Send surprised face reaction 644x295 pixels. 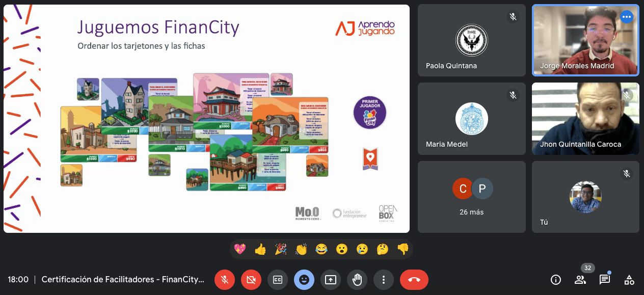coord(342,249)
